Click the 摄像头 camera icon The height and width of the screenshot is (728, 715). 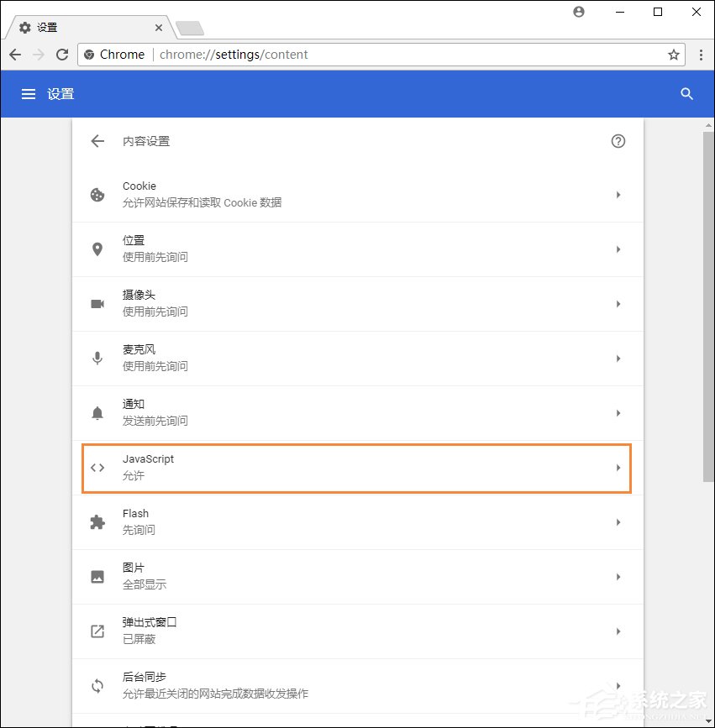[97, 303]
